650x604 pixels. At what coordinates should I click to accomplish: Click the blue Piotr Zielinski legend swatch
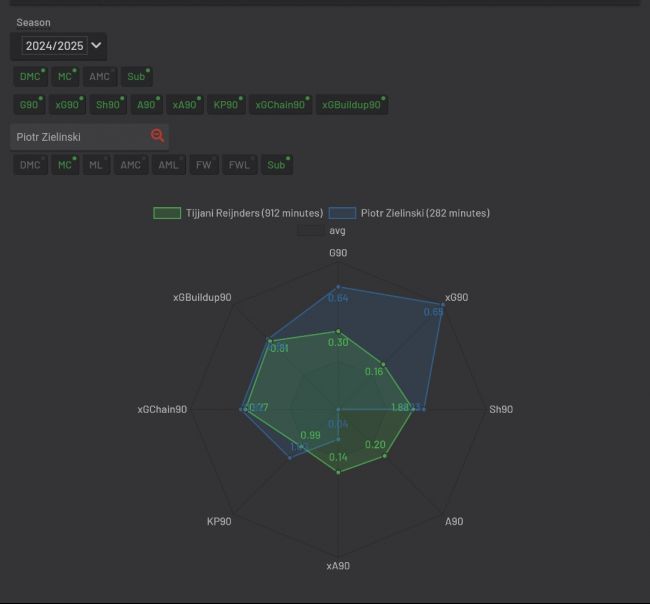coord(342,213)
